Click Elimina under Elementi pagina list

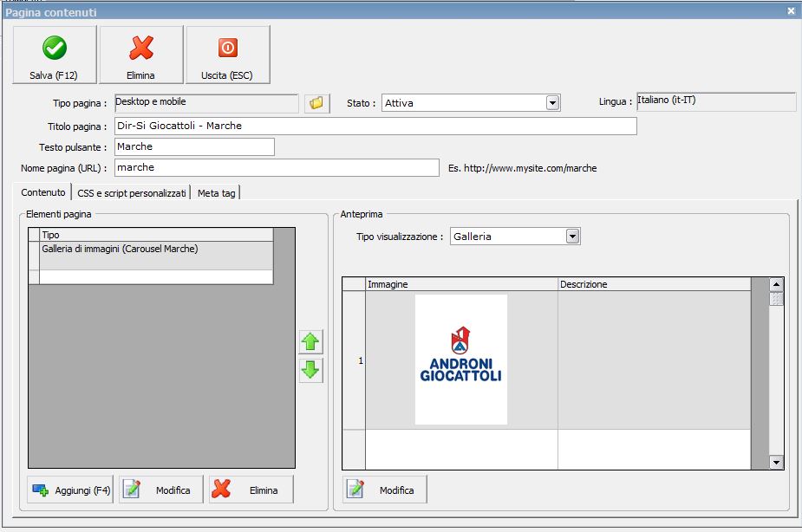point(251,490)
